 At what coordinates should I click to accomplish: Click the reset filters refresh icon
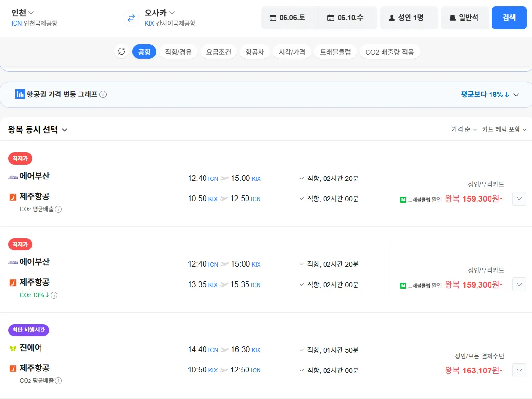122,52
